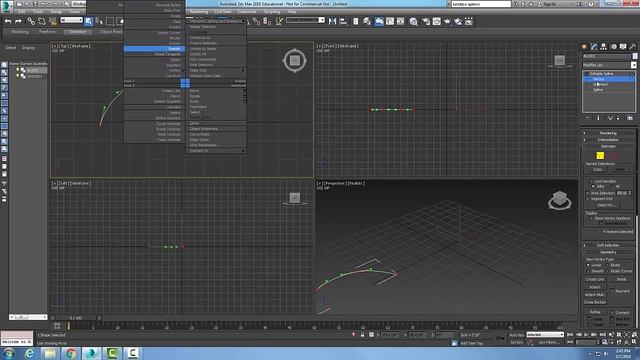Switch to the Utilities command panel tab
Screen dimensions: 640x360
tap(633, 47)
